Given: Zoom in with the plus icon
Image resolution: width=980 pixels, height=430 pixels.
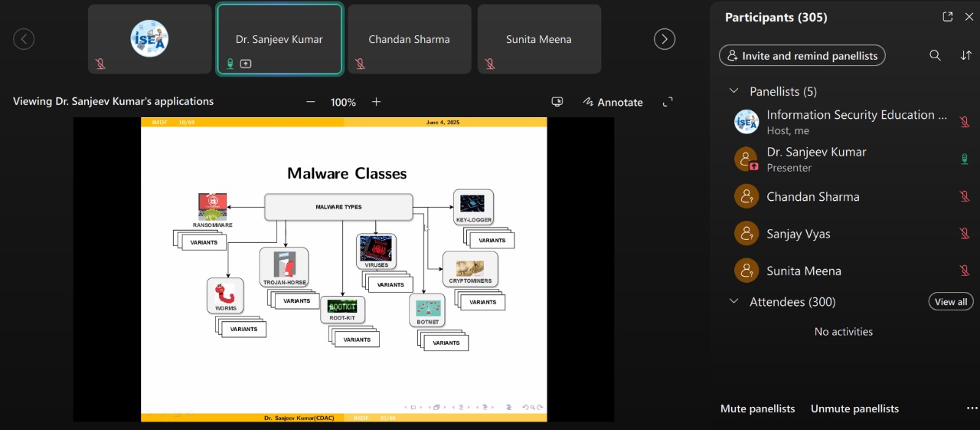Looking at the screenshot, I should tap(376, 102).
